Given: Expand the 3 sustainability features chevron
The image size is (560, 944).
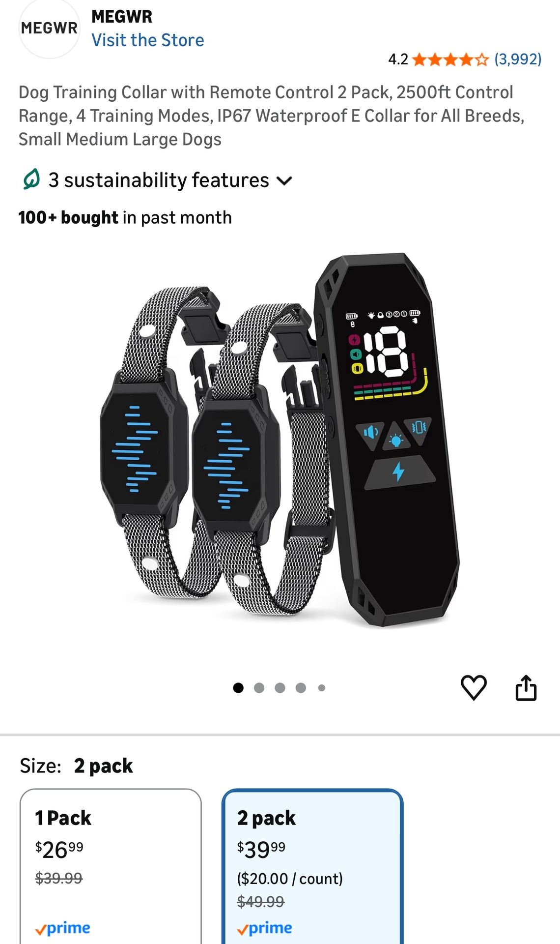Looking at the screenshot, I should click(x=284, y=180).
